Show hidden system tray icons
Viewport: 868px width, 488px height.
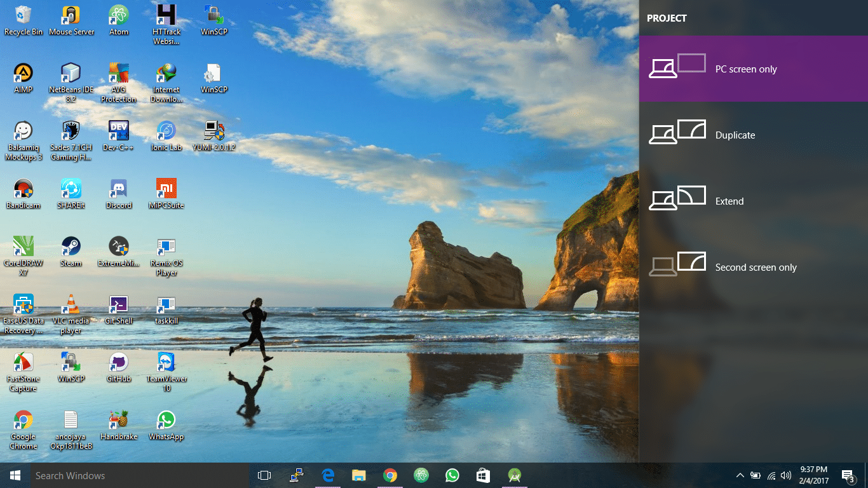[x=740, y=475]
